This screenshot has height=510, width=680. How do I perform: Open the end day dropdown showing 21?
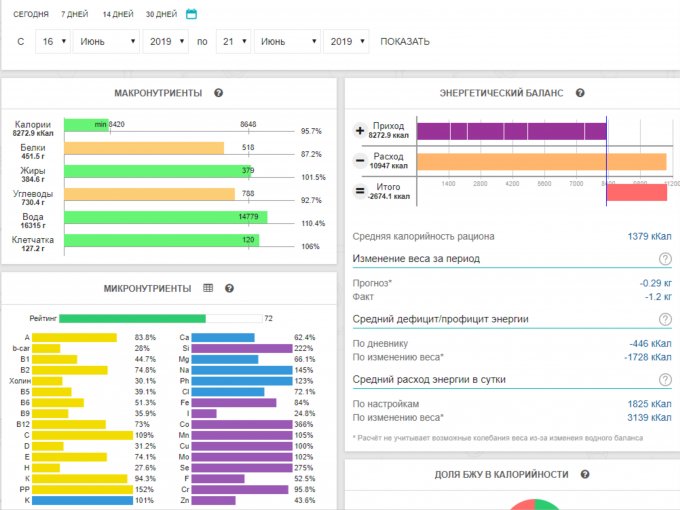click(232, 41)
